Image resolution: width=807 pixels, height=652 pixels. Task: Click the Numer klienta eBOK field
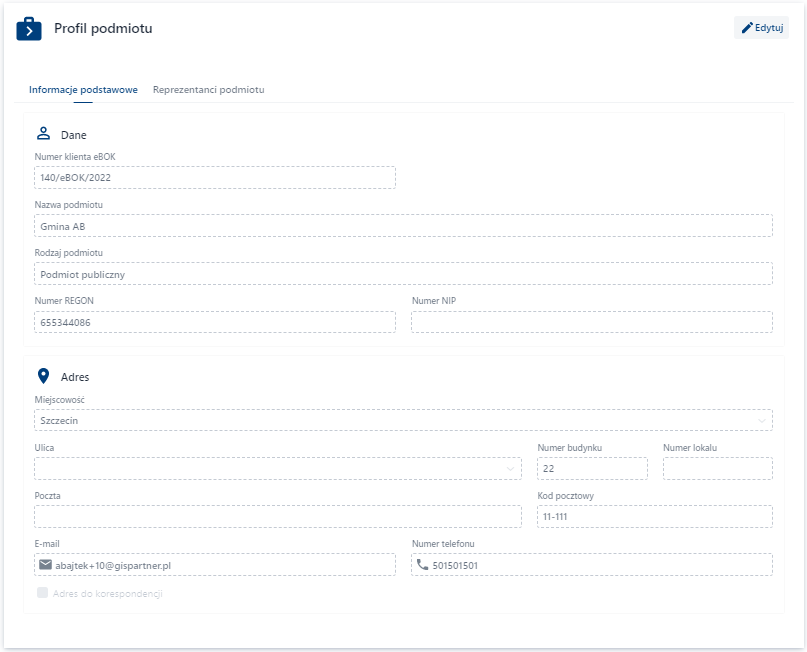click(x=215, y=177)
